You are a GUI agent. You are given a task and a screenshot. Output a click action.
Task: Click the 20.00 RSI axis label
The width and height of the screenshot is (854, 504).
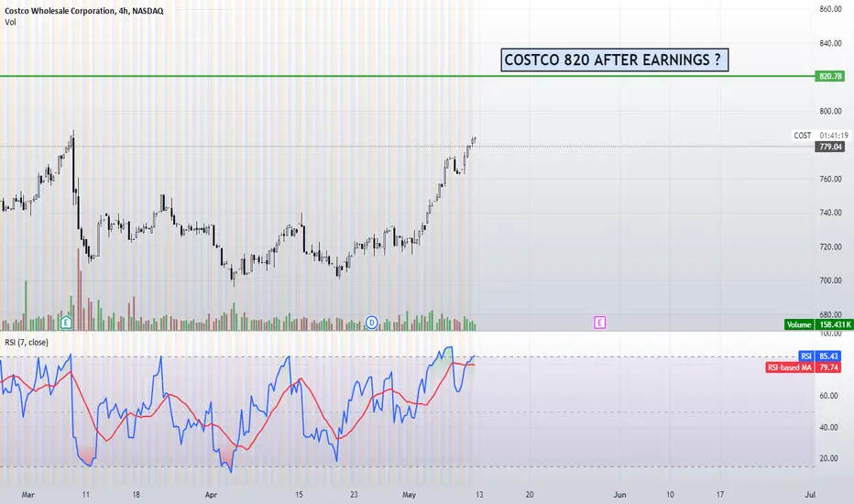click(829, 458)
